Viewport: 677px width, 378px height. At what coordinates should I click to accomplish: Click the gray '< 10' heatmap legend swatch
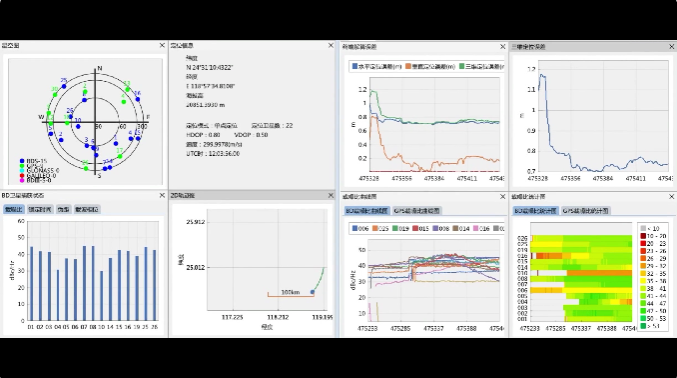[x=643, y=229]
